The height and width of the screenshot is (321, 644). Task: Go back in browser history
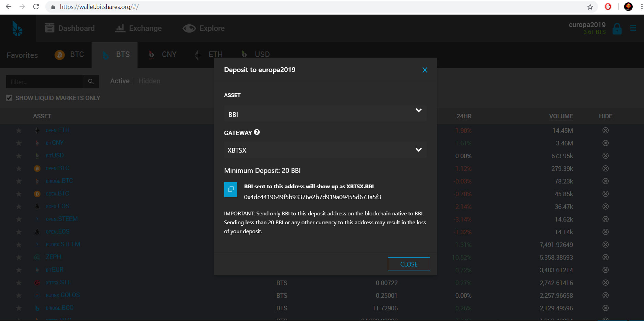click(x=9, y=7)
